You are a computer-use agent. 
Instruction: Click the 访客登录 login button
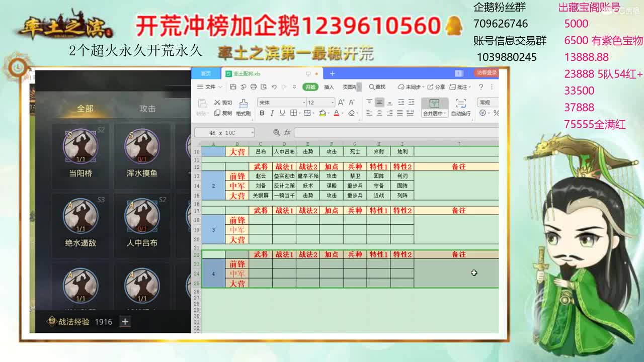(x=486, y=73)
